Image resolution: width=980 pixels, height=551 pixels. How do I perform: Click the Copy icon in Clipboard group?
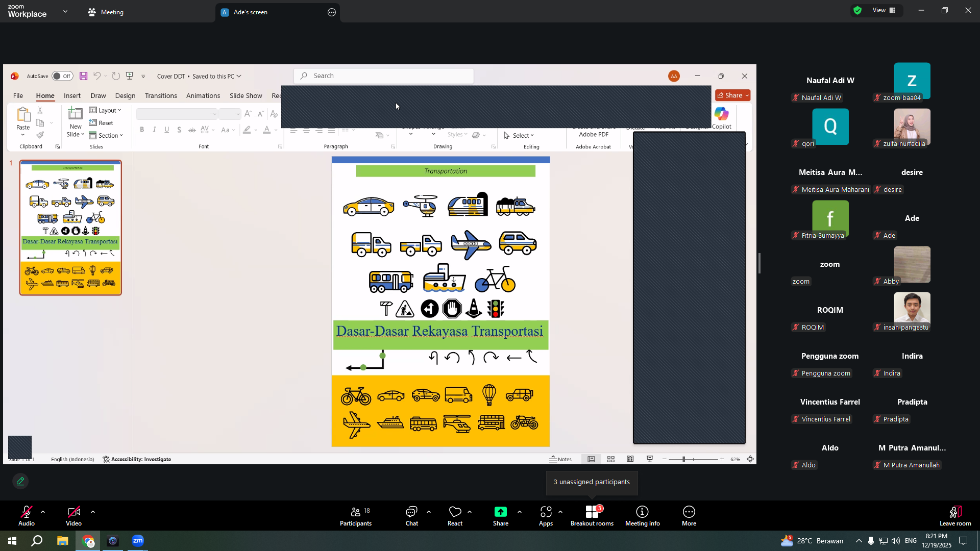point(40,123)
